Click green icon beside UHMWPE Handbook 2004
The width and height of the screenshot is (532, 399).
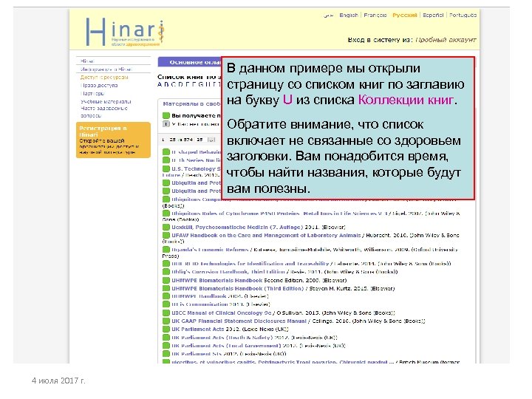click(166, 296)
